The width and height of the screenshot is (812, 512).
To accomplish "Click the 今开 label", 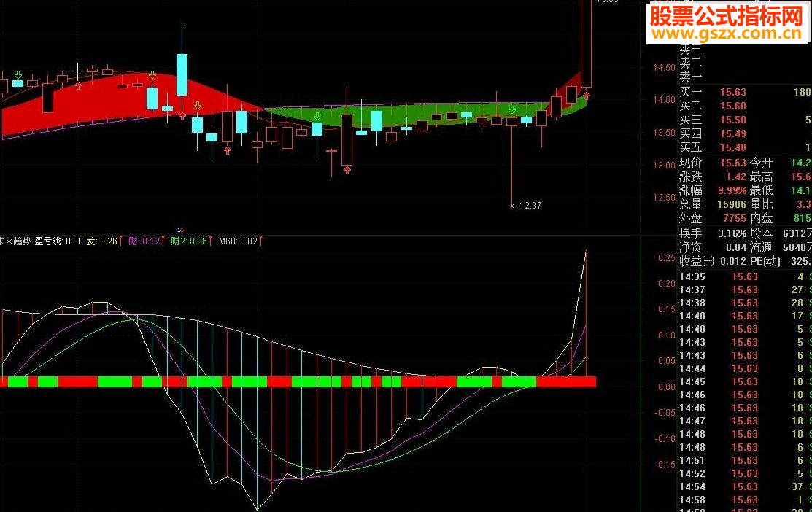I will [761, 163].
